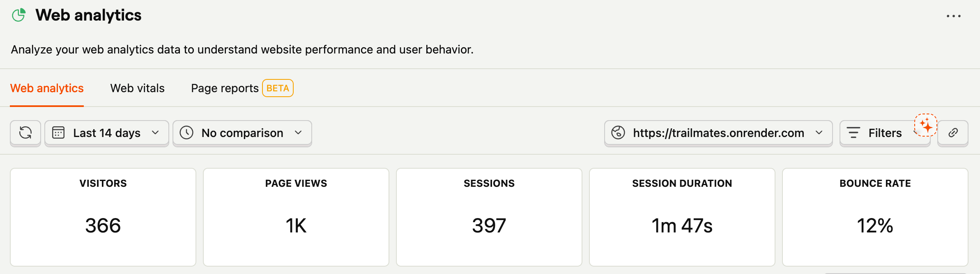Click the globe icon next to the domain
The image size is (980, 274).
pyautogui.click(x=618, y=132)
